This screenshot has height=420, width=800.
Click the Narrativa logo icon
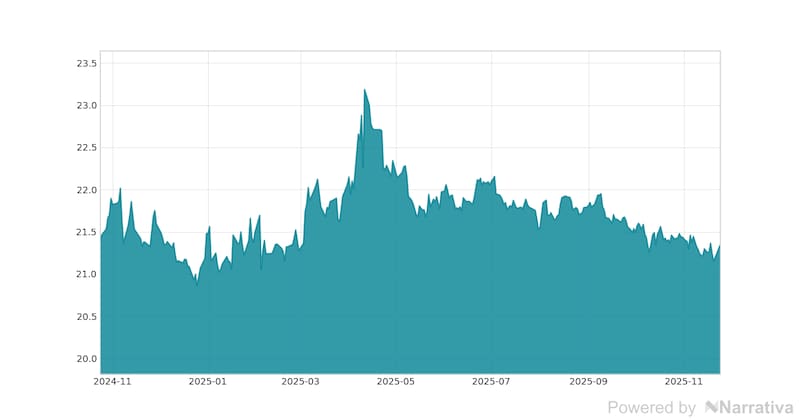pos(712,408)
